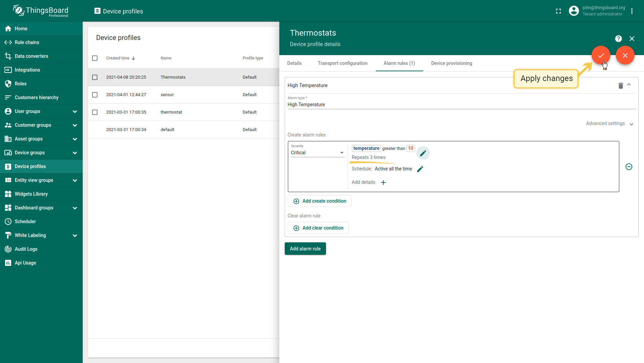Open Roles page

(41, 84)
